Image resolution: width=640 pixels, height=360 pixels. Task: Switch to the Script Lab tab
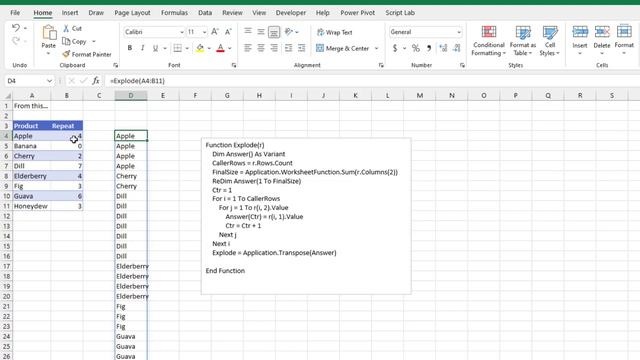(x=400, y=13)
